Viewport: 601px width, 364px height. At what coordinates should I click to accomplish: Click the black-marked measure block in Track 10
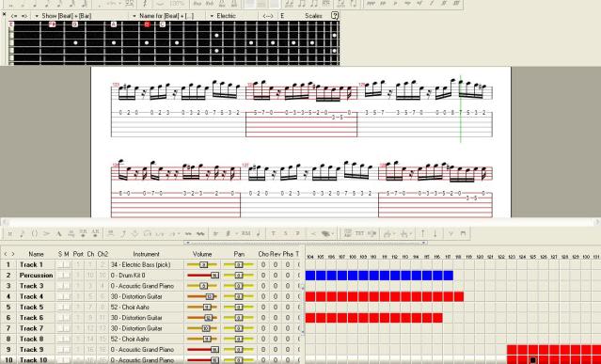532,360
